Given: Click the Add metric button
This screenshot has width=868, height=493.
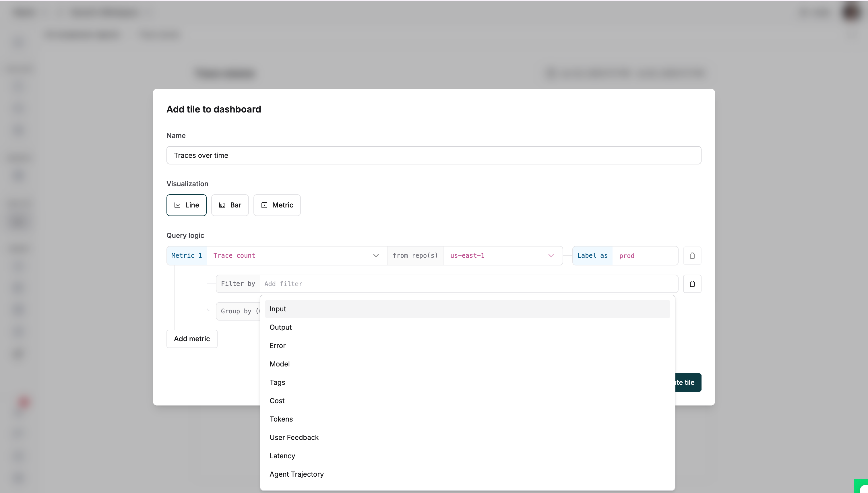Looking at the screenshot, I should point(192,339).
